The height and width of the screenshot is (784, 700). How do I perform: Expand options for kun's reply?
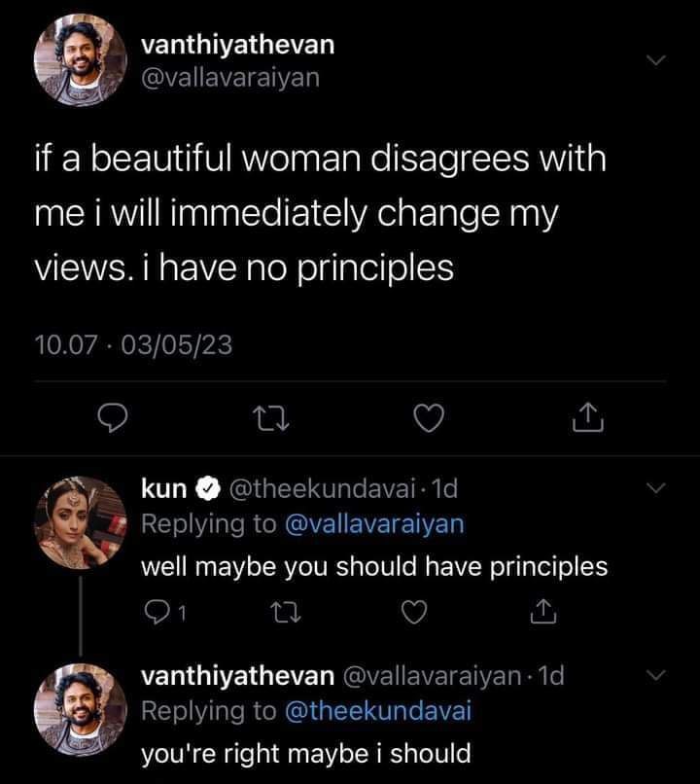[x=658, y=488]
